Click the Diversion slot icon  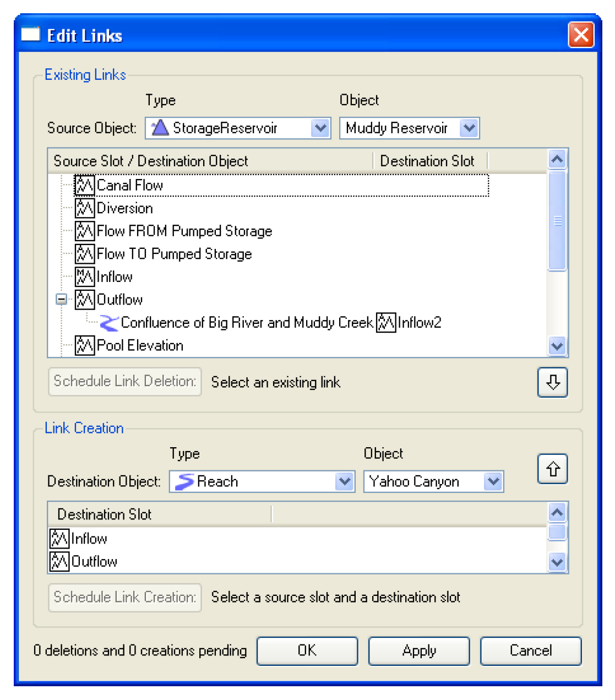[84, 208]
